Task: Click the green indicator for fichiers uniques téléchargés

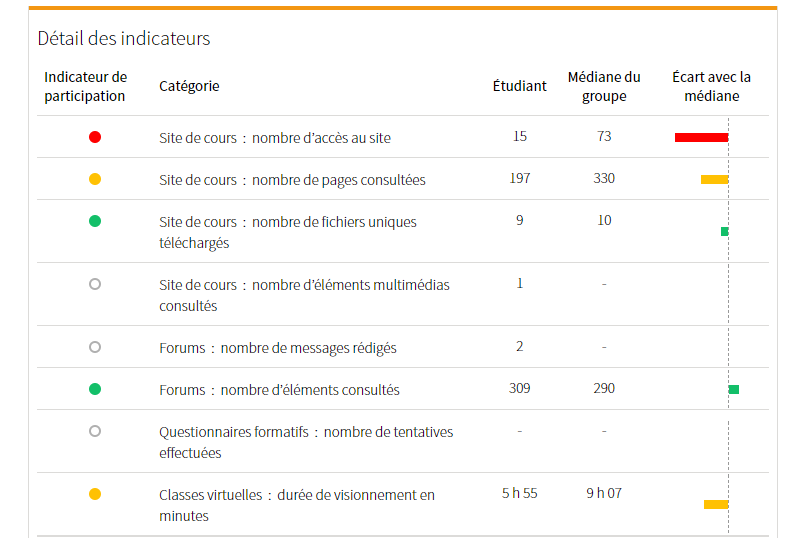Action: 95,221
